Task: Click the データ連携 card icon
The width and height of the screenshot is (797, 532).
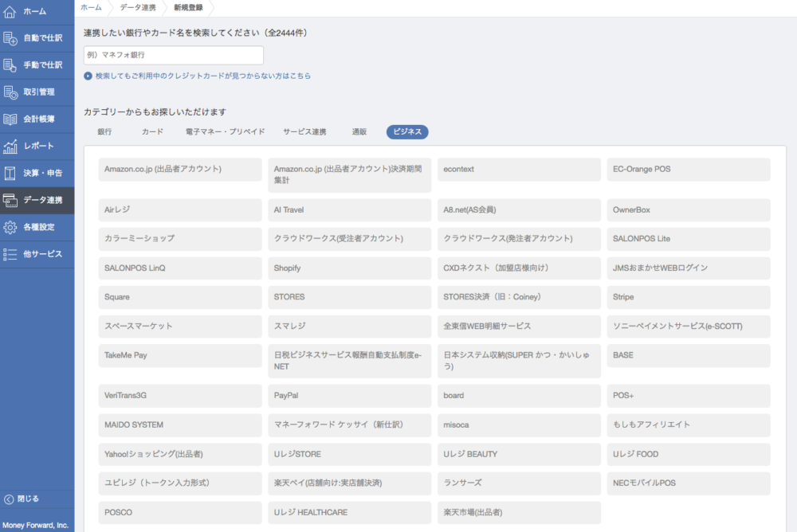Action: 10,200
